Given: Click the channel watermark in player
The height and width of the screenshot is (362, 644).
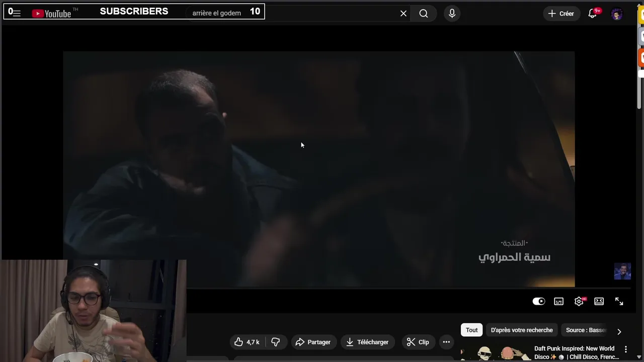Looking at the screenshot, I should coord(622,271).
